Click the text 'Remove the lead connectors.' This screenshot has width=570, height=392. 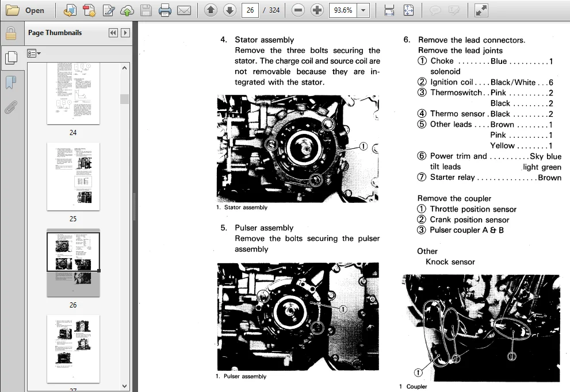pos(472,40)
